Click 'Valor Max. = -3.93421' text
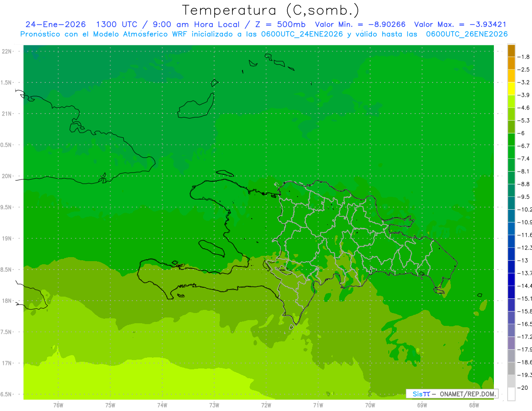This screenshot has width=532, height=411. click(460, 24)
